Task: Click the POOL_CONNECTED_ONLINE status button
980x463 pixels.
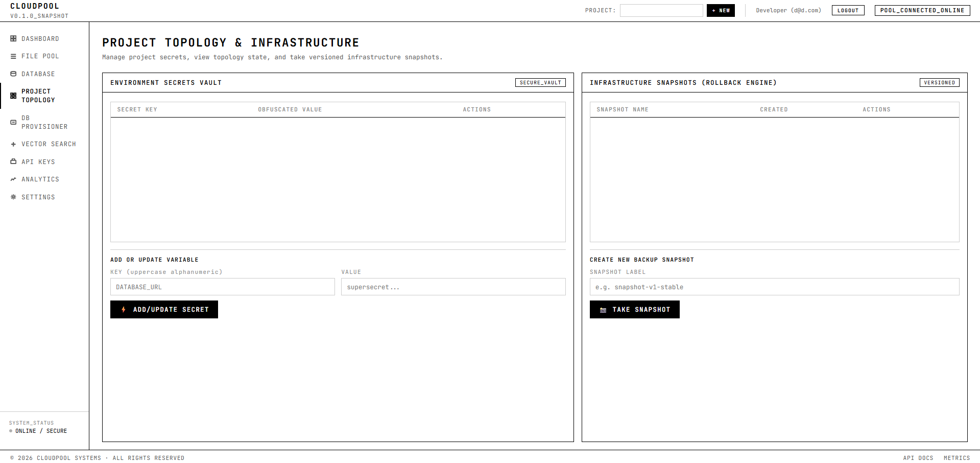Action: pos(922,10)
